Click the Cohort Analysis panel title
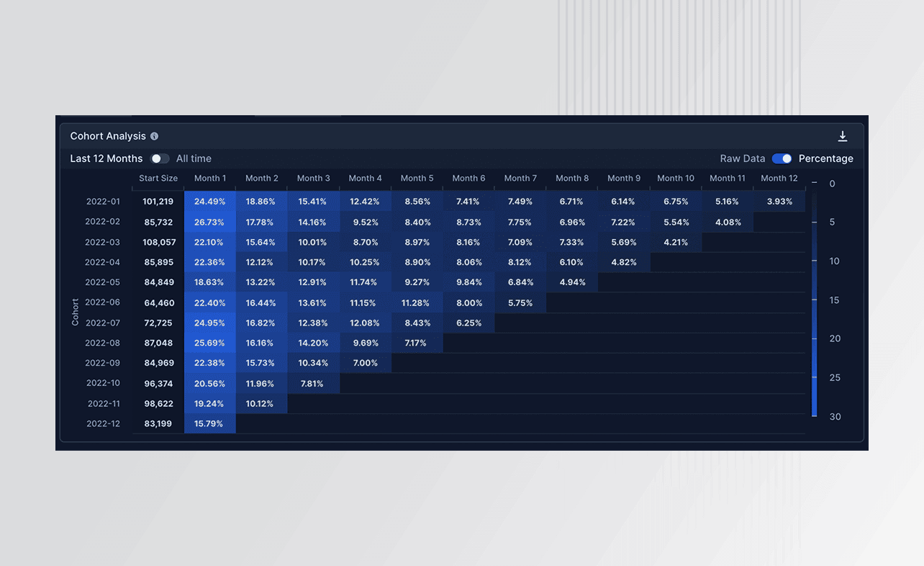Image resolution: width=924 pixels, height=566 pixels. [x=108, y=136]
